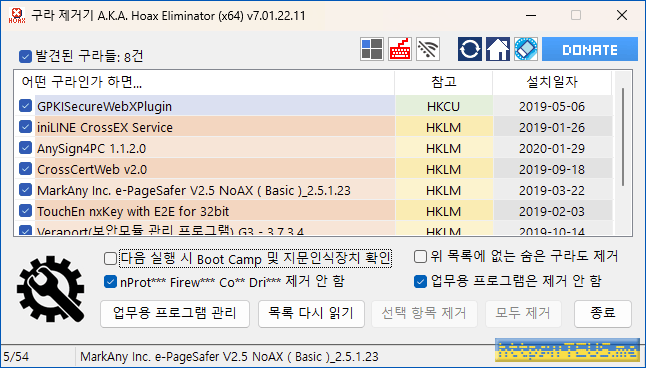Click the Hoax Eliminator app icon in title bar
The image size is (646, 368).
click(16, 16)
